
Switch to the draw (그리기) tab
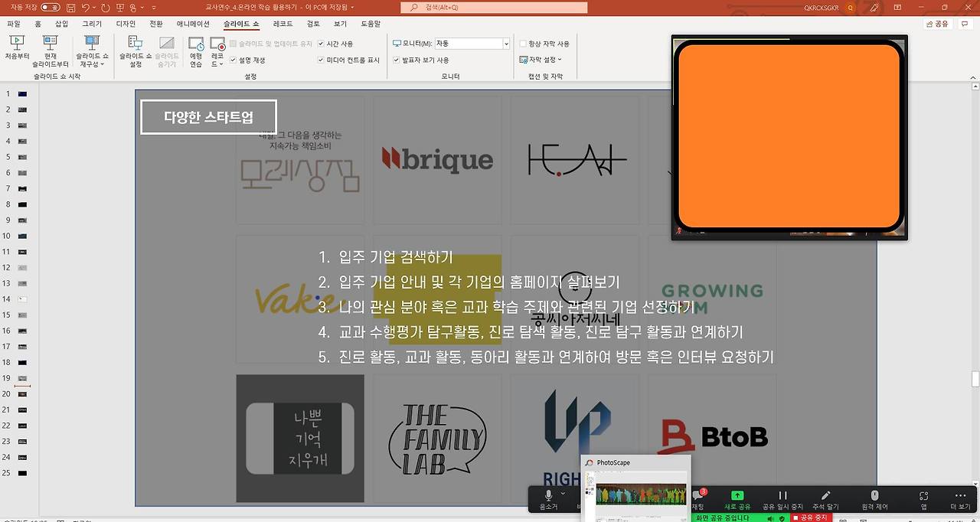tap(92, 24)
